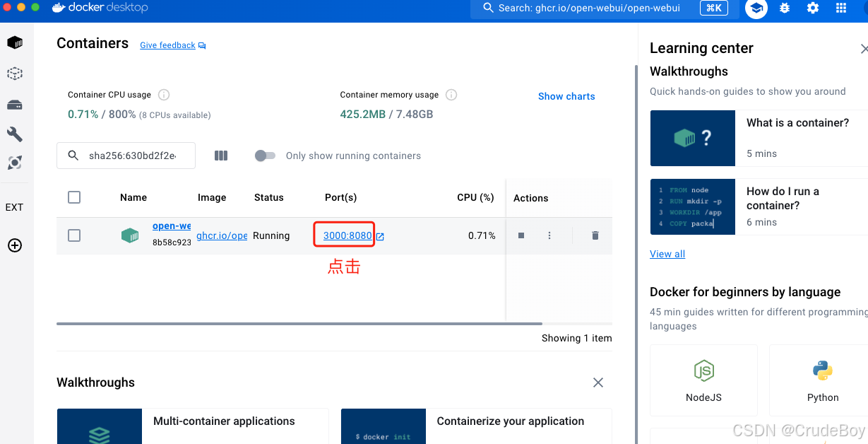Image resolution: width=868 pixels, height=444 pixels.
Task: Click the open-webui container cube icon
Action: 130,235
